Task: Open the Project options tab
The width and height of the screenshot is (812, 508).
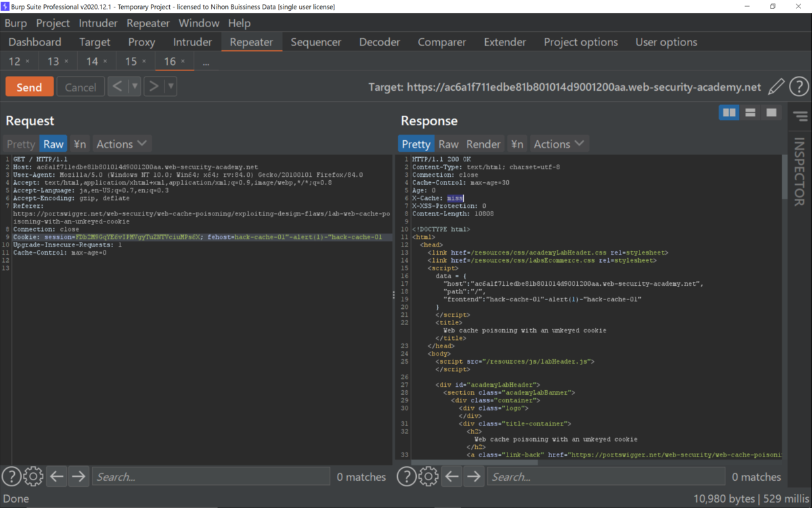Action: click(581, 42)
